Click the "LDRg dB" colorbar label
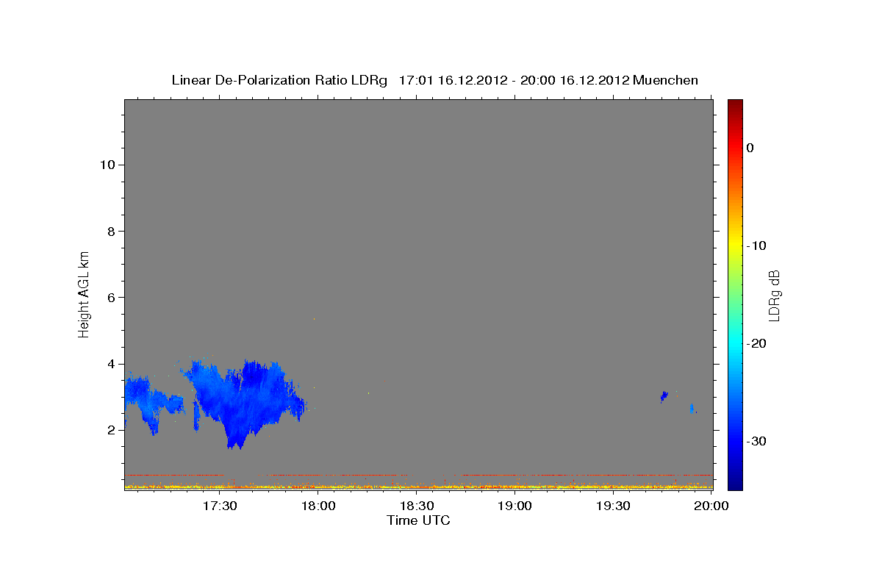The width and height of the screenshot is (882, 588). point(773,295)
